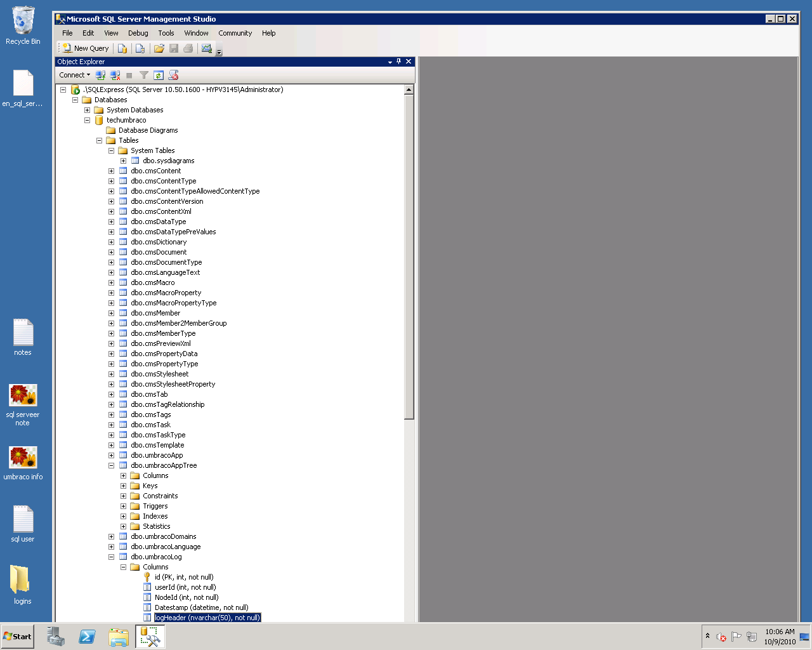
Task: Open Server Manager from taskbar
Action: click(56, 637)
